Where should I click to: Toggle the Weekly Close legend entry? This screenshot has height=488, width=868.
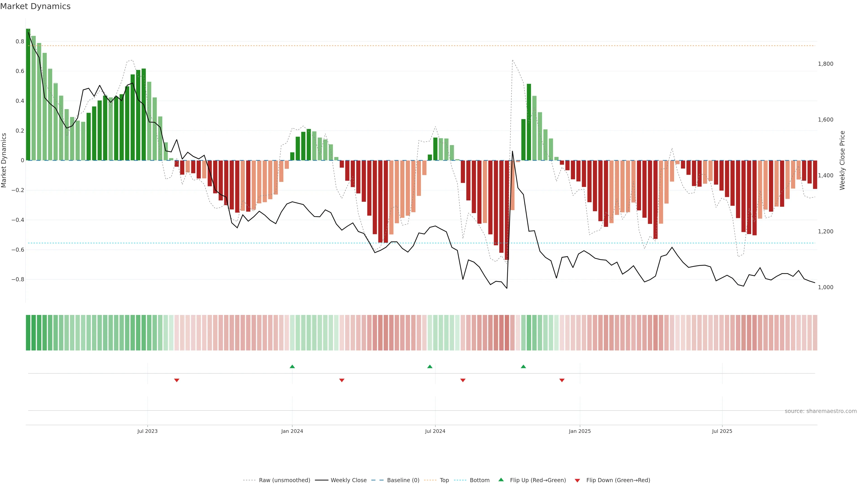[348, 480]
